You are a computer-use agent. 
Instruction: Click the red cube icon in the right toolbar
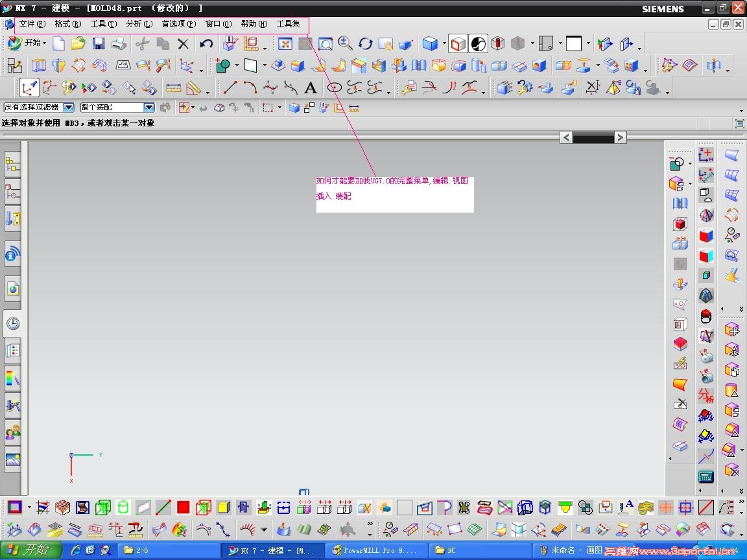pyautogui.click(x=680, y=224)
